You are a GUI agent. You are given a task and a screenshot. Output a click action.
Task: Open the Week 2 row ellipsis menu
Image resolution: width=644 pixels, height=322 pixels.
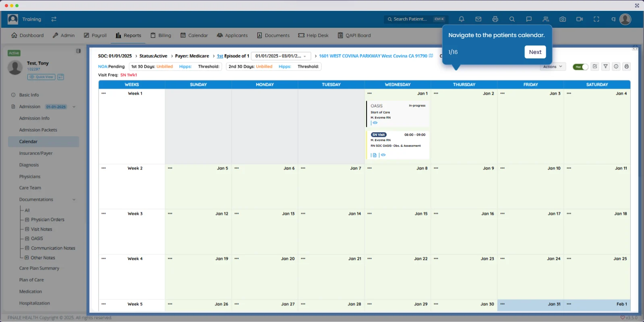(104, 168)
